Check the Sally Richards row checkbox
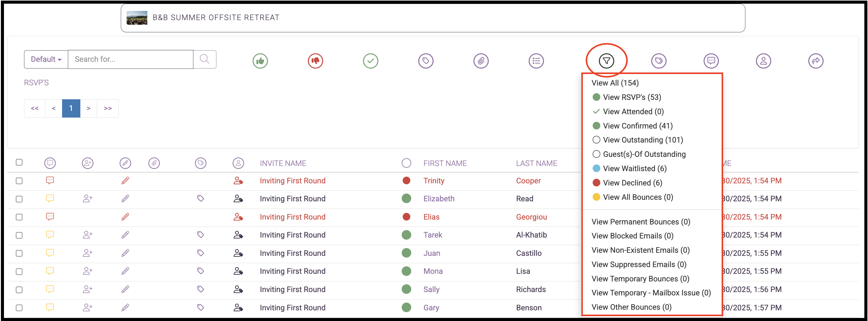This screenshot has height=321, width=868. coord(19,290)
